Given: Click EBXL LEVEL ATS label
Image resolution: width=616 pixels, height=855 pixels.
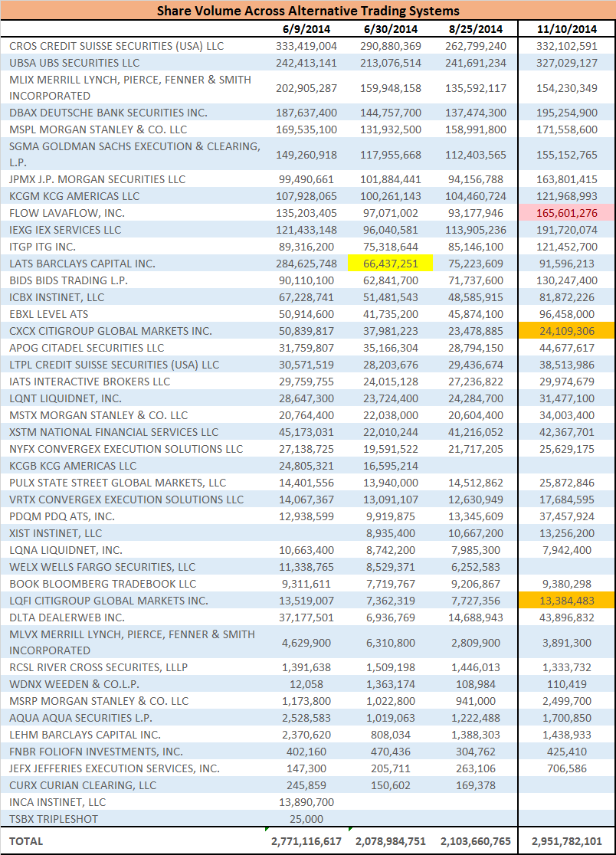Looking at the screenshot, I should [x=48, y=315].
